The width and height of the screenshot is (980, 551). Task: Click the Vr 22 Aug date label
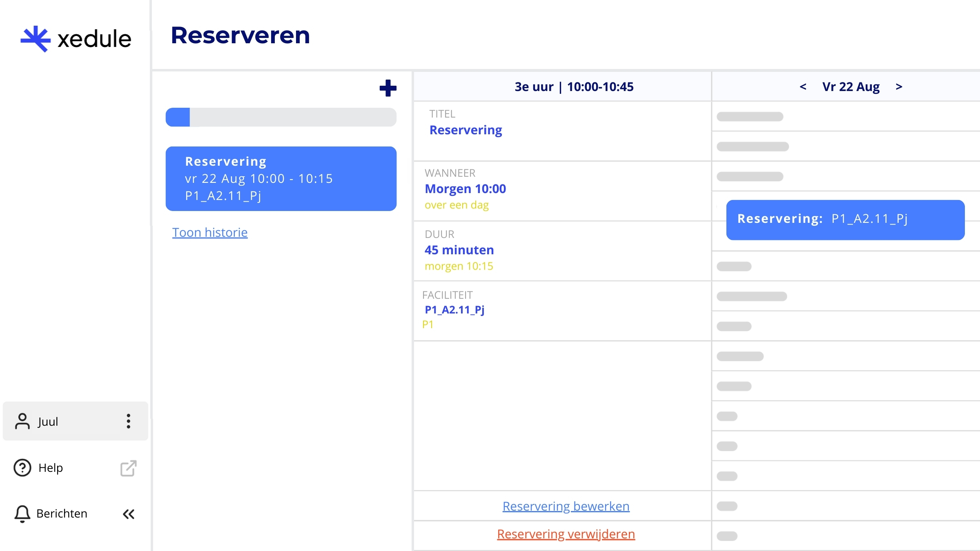pos(851,87)
